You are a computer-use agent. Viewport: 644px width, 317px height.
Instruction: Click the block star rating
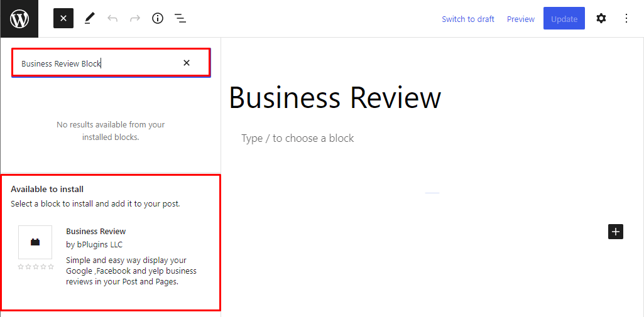[36, 267]
